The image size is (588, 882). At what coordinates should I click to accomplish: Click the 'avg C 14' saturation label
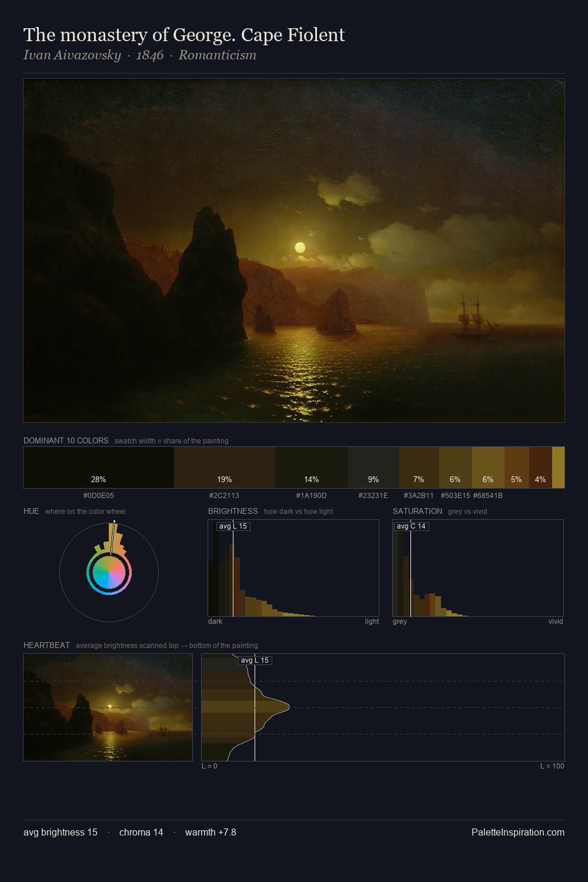[411, 526]
